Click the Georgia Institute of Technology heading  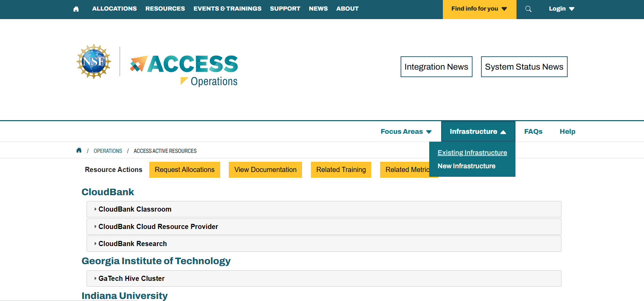pos(156,261)
